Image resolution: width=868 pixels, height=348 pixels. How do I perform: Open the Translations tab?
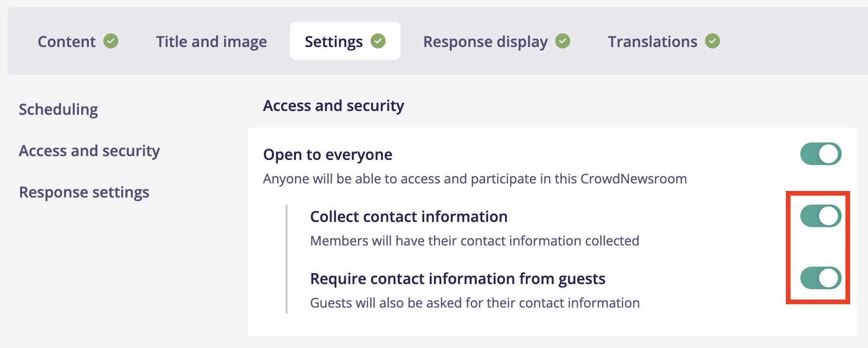point(652,41)
